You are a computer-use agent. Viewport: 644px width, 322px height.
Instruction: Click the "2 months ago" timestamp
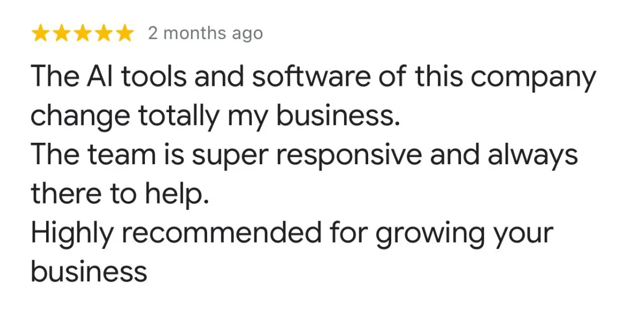[206, 34]
